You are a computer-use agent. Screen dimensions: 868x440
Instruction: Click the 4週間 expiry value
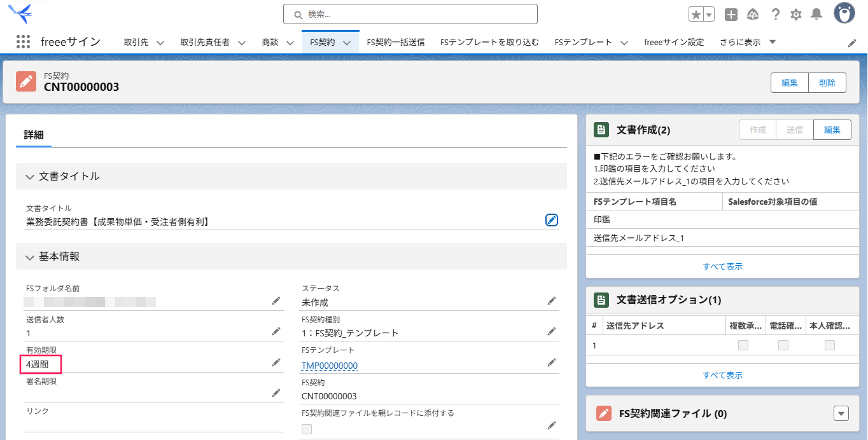[x=36, y=364]
